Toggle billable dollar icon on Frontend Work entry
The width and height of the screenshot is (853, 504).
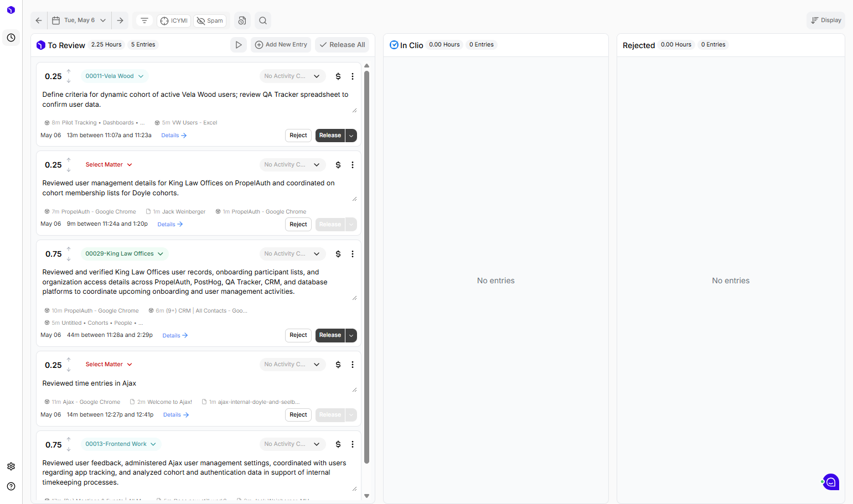338,444
